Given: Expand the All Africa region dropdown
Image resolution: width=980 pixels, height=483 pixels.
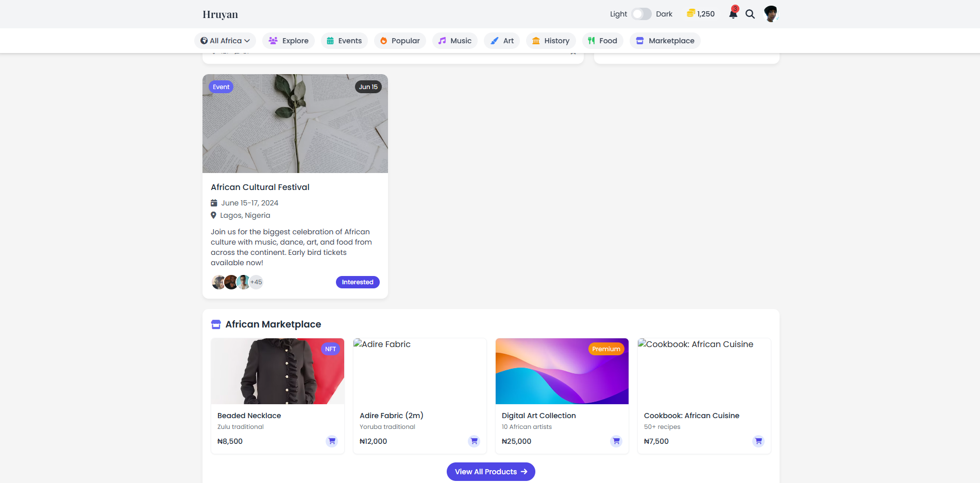Looking at the screenshot, I should 225,41.
